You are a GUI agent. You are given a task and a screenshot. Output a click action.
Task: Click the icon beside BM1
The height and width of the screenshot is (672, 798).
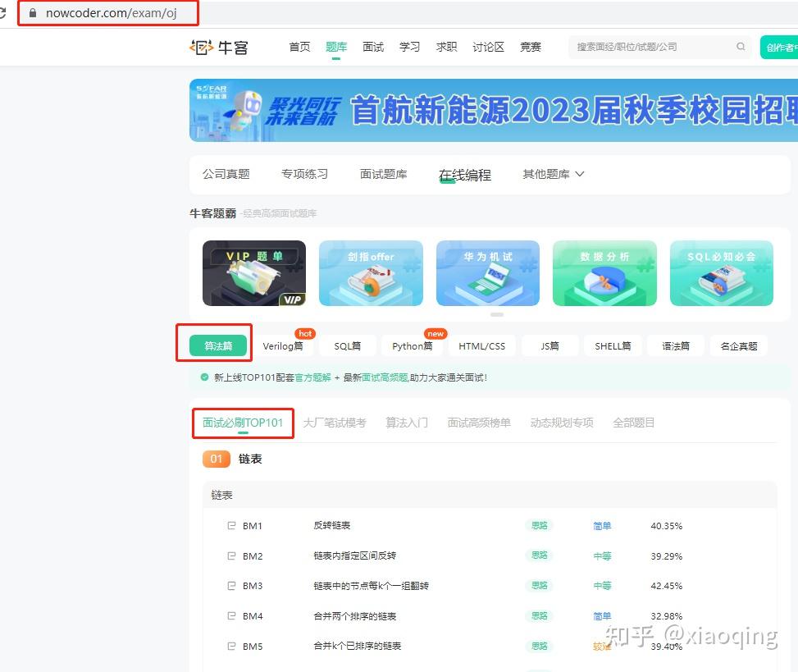[231, 525]
